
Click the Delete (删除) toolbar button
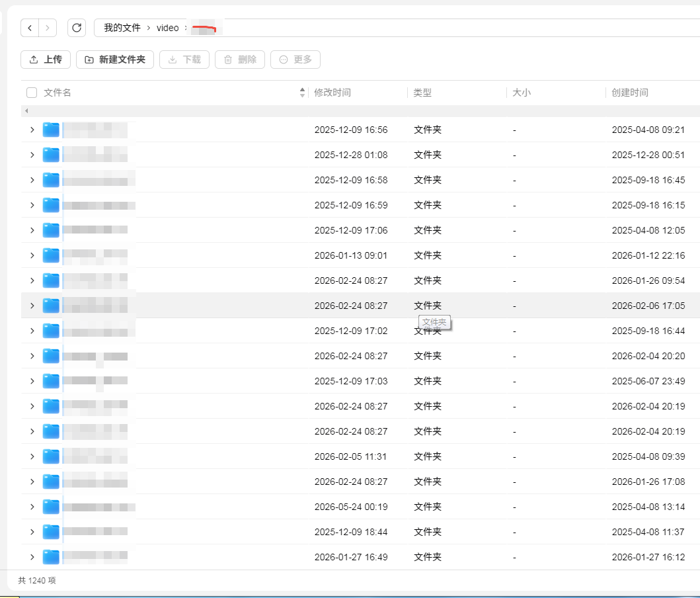(240, 60)
